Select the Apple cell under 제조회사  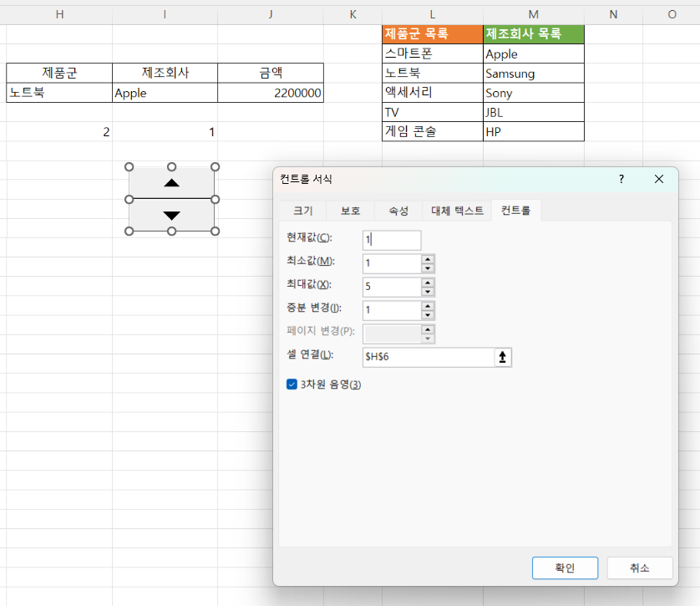click(165, 93)
